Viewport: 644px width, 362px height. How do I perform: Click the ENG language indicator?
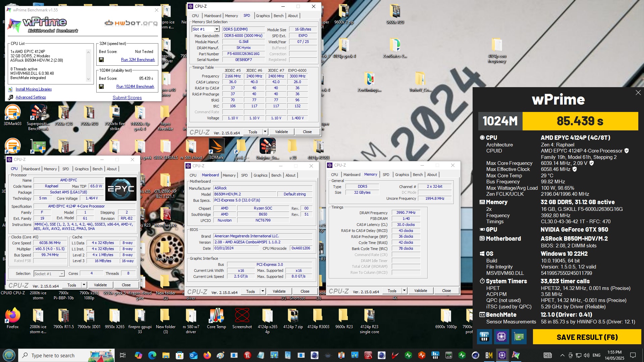click(x=597, y=355)
